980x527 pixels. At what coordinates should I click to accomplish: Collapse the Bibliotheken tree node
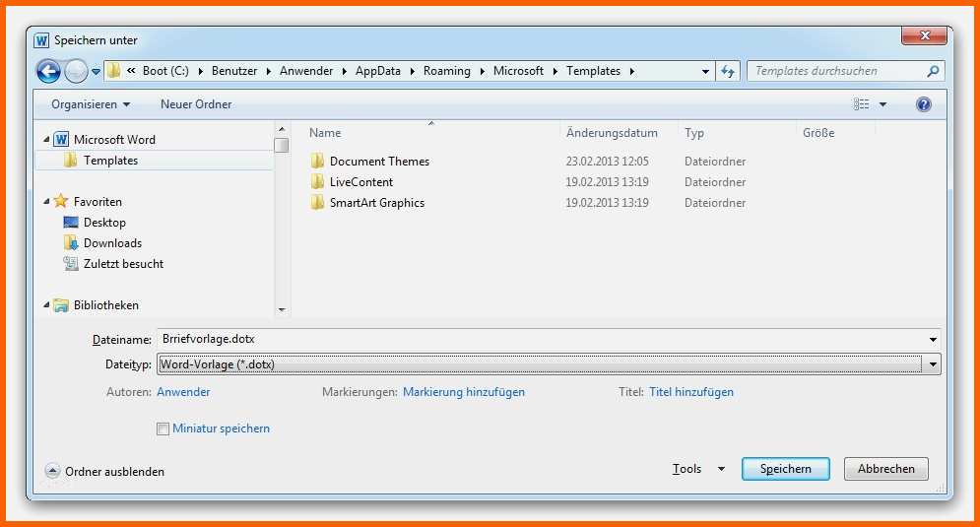click(x=46, y=305)
